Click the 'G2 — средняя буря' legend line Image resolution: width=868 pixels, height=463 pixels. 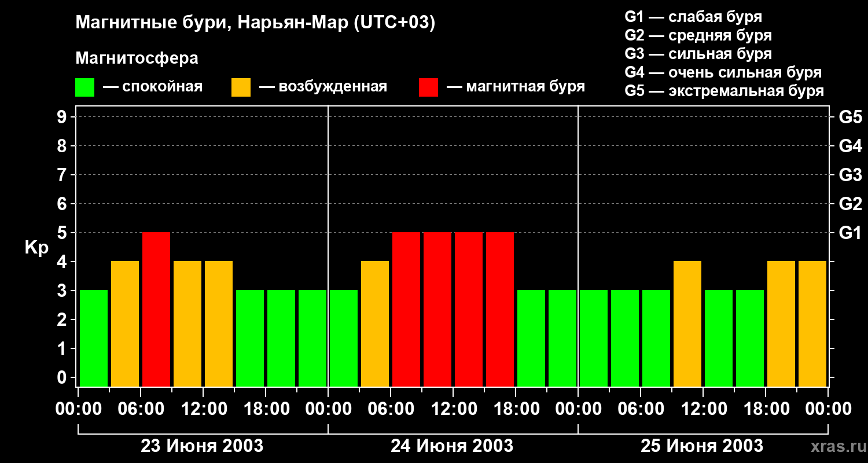click(x=698, y=35)
